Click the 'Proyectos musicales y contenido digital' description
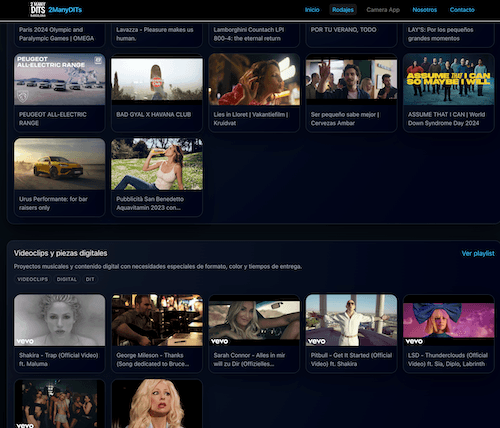500x428 pixels. point(158,267)
